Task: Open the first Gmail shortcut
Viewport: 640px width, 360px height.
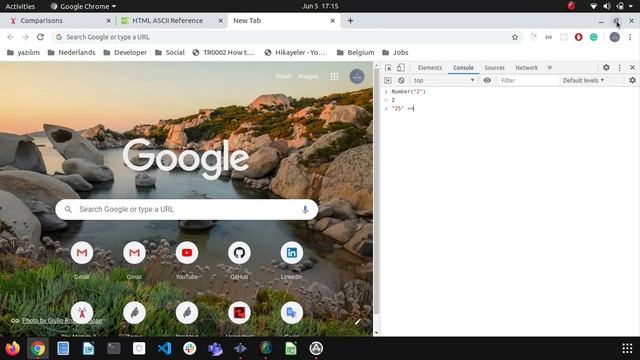Action: [x=82, y=259]
